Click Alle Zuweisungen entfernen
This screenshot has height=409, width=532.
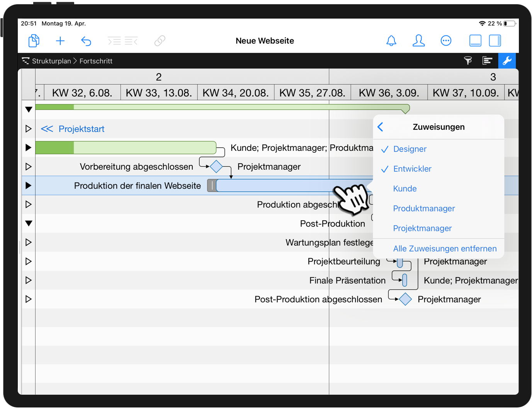[445, 249]
